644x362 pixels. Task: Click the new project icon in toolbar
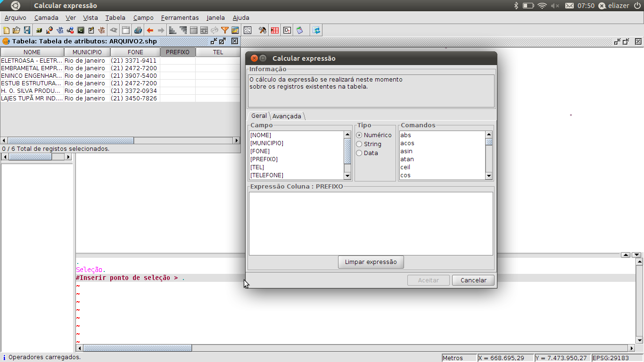coord(6,31)
